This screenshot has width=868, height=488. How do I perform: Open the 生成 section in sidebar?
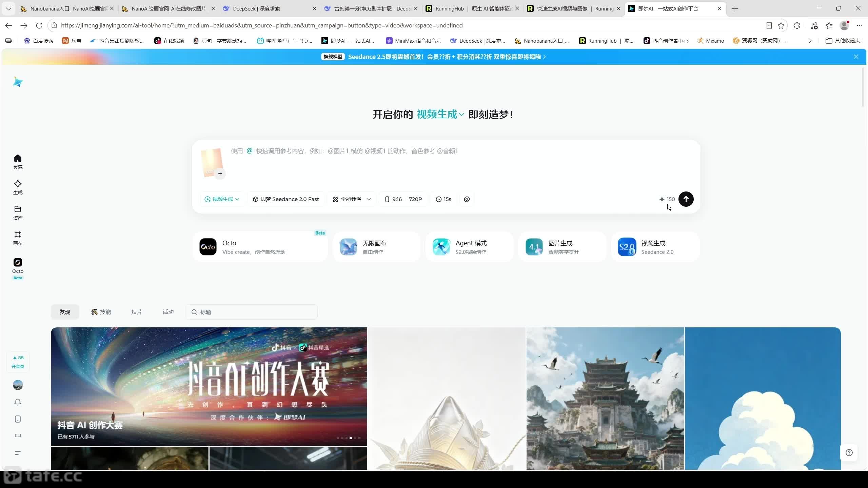pos(18,187)
